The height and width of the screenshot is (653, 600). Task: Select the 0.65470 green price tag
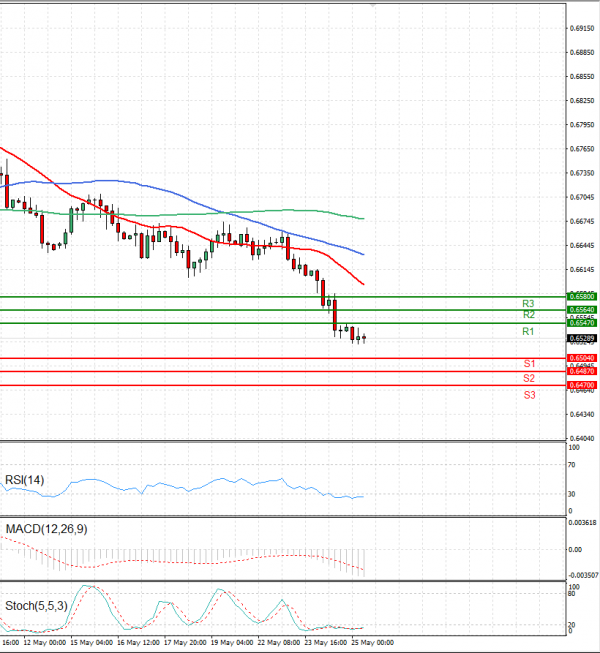(582, 324)
